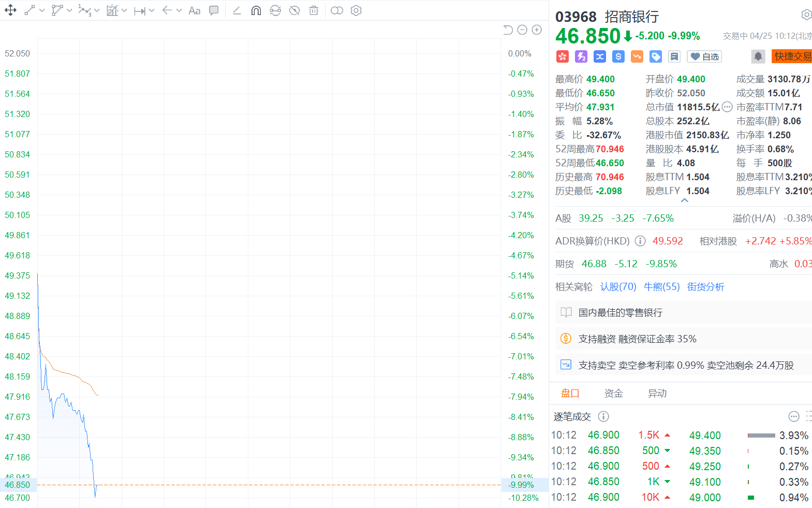Click the ellipsis beside 总市值 value

[x=727, y=107]
